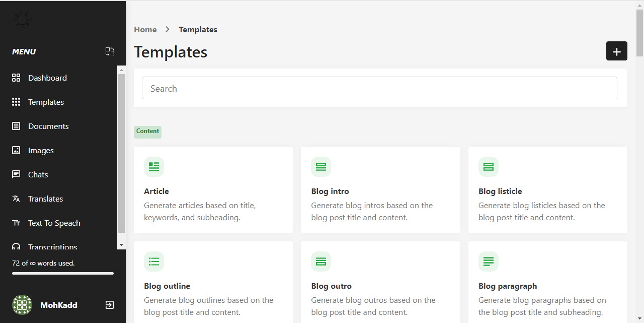Click the Blog intro template icon

(x=321, y=167)
